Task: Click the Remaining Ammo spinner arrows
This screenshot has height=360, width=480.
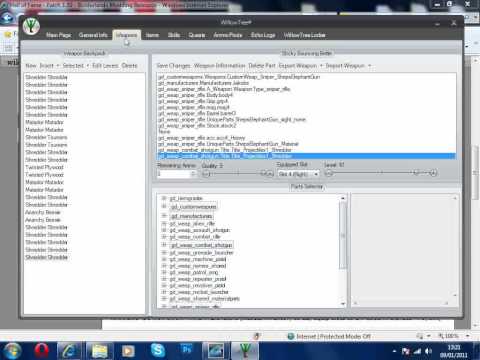Action: pyautogui.click(x=193, y=174)
